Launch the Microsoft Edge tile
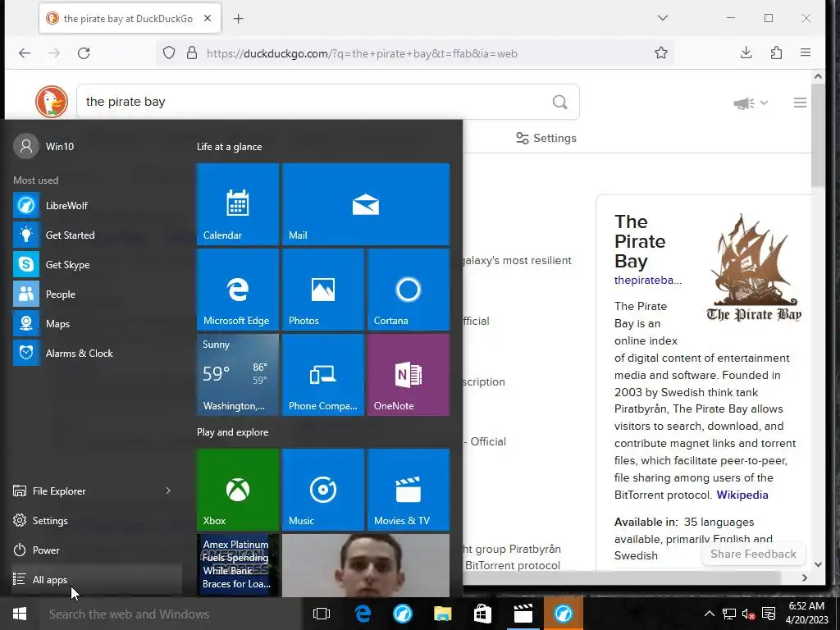The image size is (840, 630). click(x=237, y=290)
